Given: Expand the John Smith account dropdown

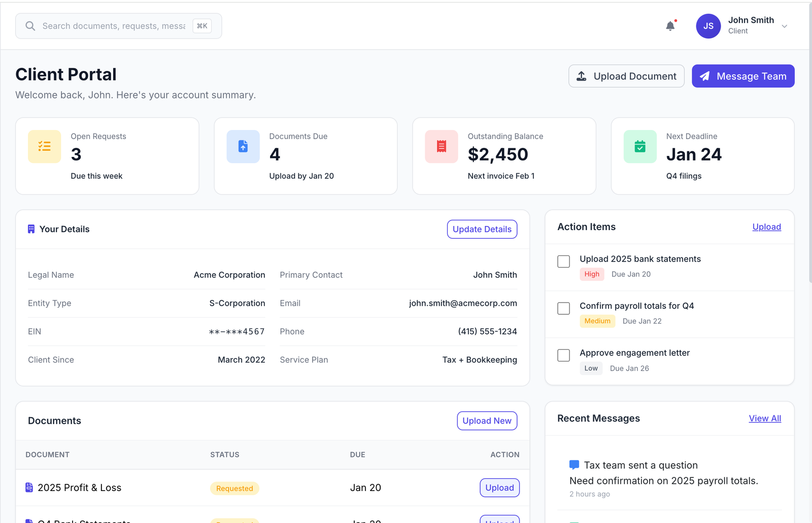Looking at the screenshot, I should pos(785,26).
